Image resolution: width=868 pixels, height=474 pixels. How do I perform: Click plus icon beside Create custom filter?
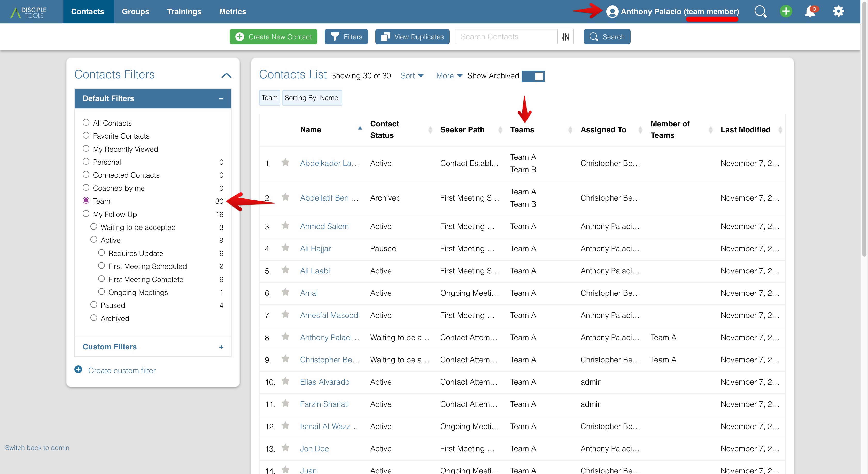point(78,370)
